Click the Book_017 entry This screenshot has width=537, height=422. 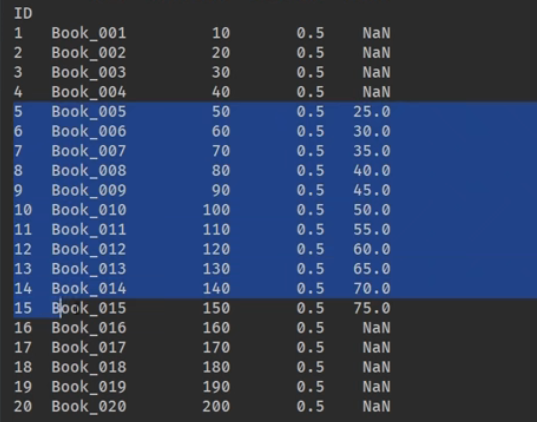(89, 347)
